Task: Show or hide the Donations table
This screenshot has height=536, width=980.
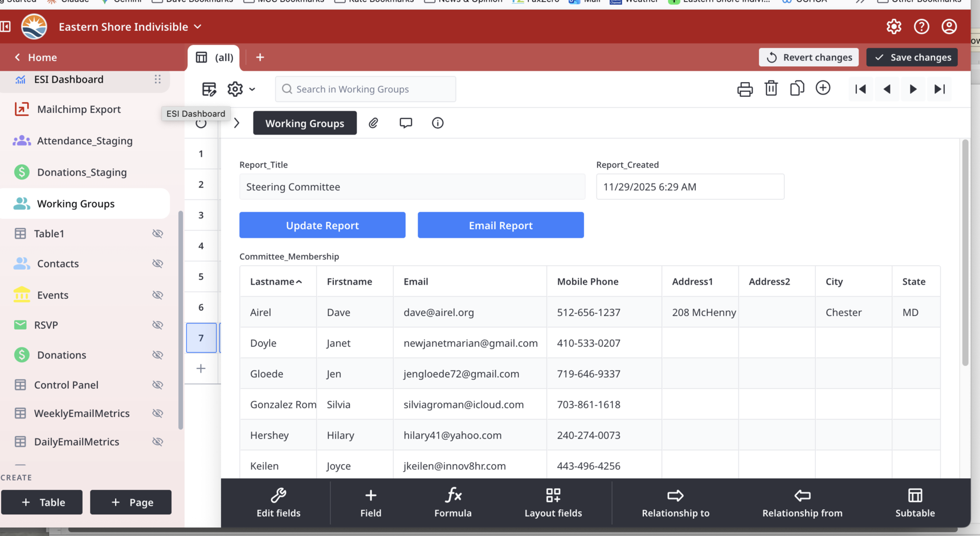Action: (x=158, y=355)
